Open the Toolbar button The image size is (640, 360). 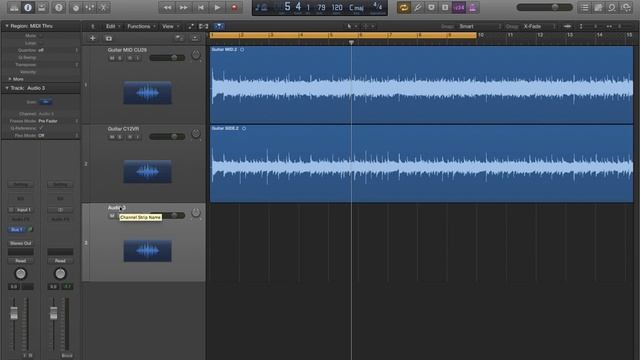pyautogui.click(x=42, y=7)
